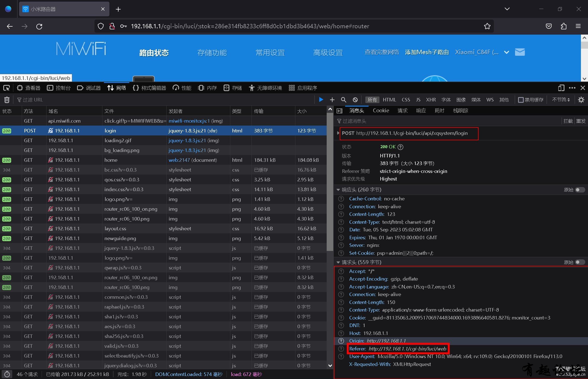Viewport: 588px width, 379px height.
Task: Click the 过滤 URL input field
Action: point(163,100)
